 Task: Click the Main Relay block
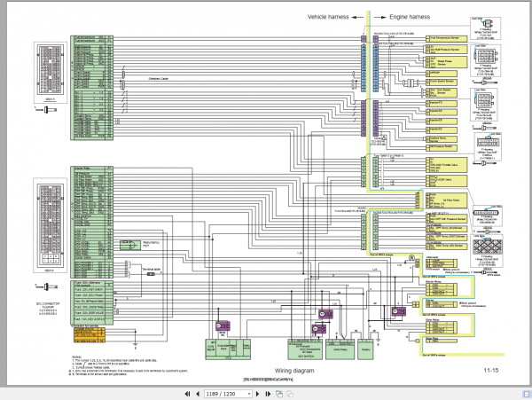click(340, 349)
